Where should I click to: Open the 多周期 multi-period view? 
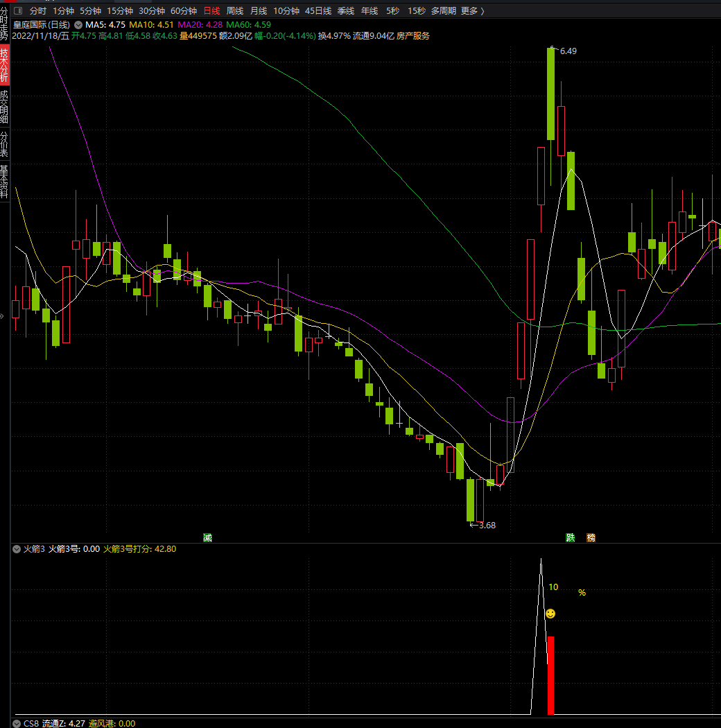444,10
